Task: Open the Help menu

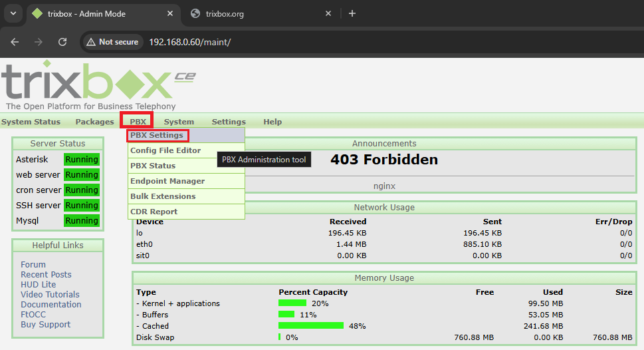Action: click(x=272, y=122)
